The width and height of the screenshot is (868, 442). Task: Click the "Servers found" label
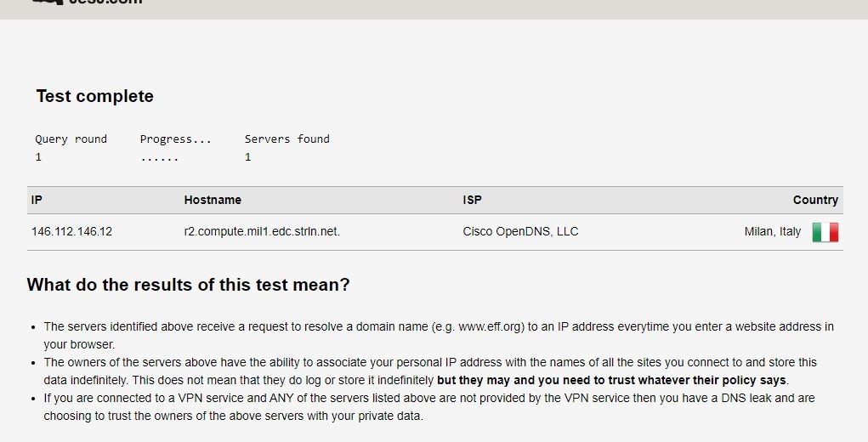286,139
